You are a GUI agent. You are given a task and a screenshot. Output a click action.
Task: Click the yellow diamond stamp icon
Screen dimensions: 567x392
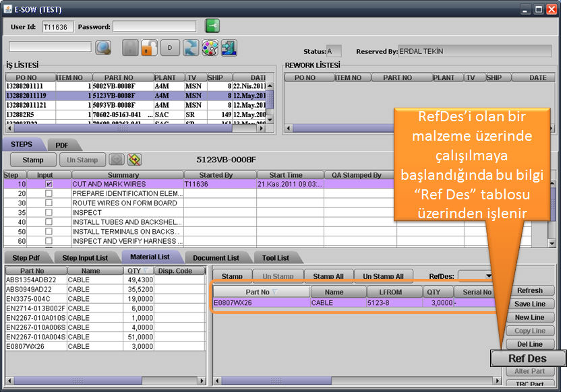[x=134, y=160]
